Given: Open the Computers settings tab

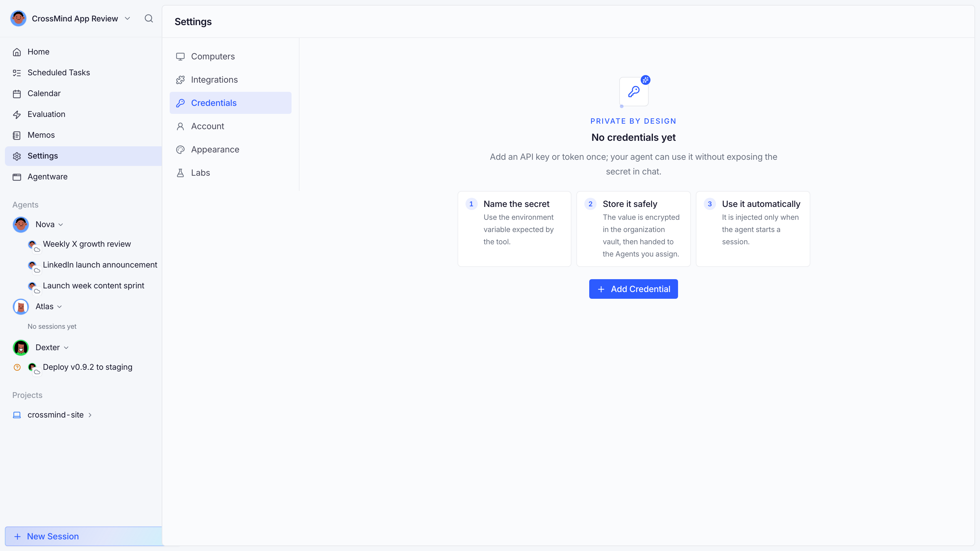Looking at the screenshot, I should coord(231,57).
